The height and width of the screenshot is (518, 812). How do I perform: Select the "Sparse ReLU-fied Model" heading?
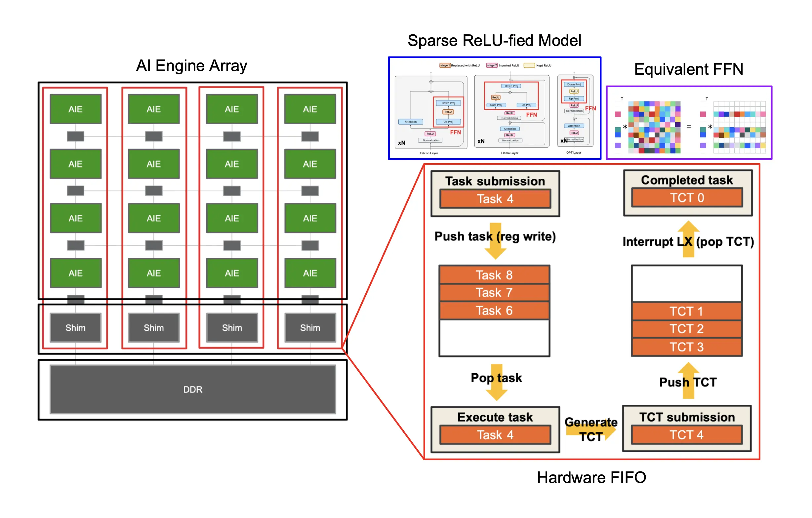click(494, 40)
